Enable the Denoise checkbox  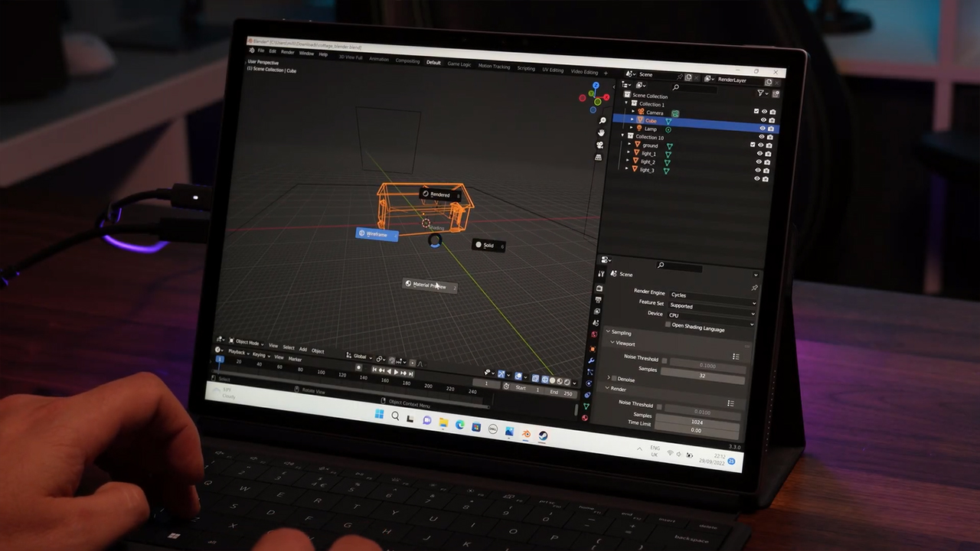pos(614,379)
